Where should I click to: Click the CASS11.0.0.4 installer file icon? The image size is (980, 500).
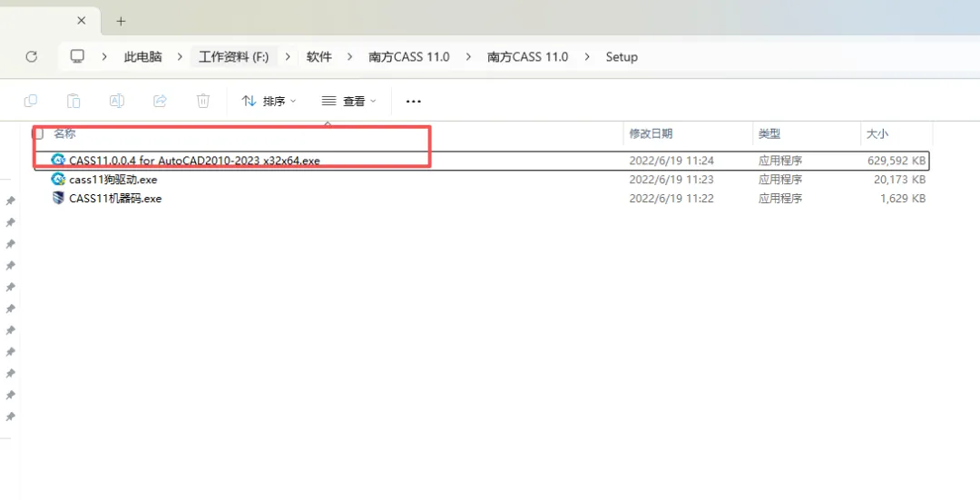[58, 160]
